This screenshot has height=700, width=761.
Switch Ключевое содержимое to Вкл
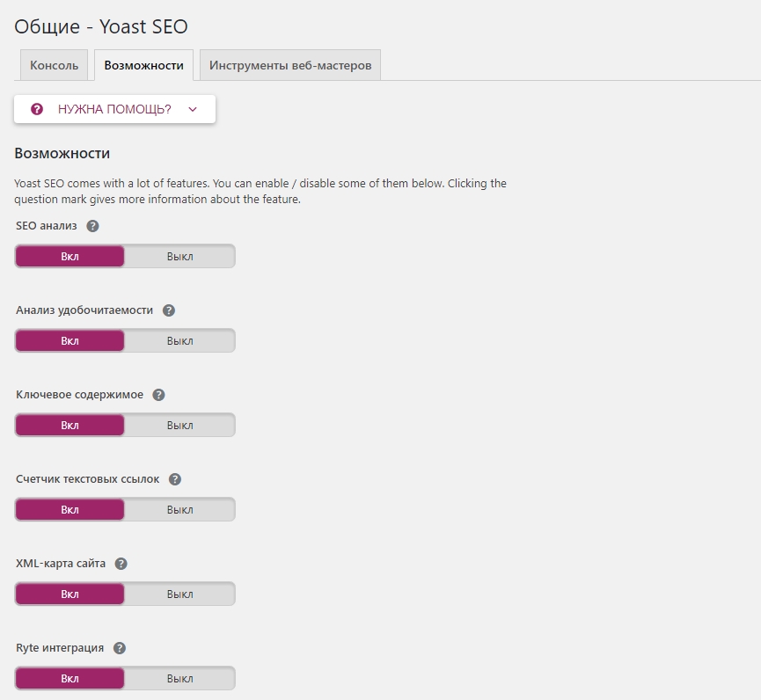click(x=70, y=425)
